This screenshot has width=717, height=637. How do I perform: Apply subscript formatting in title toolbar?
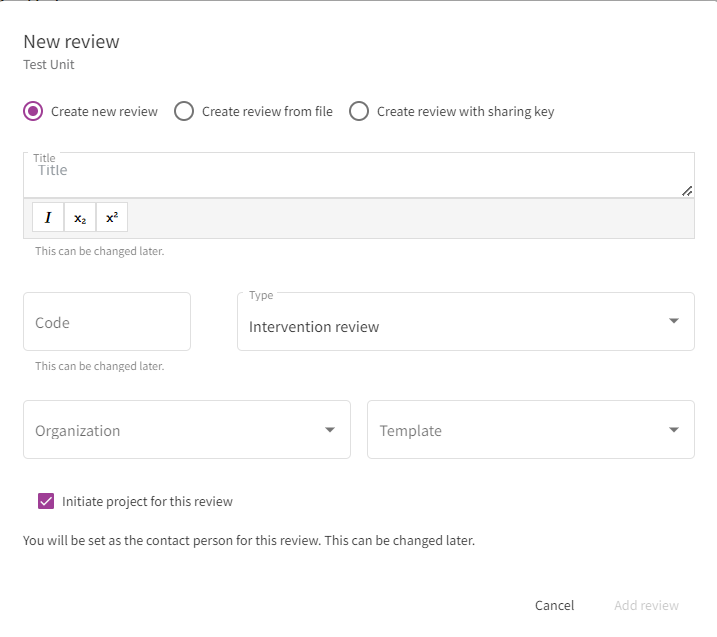(80, 218)
